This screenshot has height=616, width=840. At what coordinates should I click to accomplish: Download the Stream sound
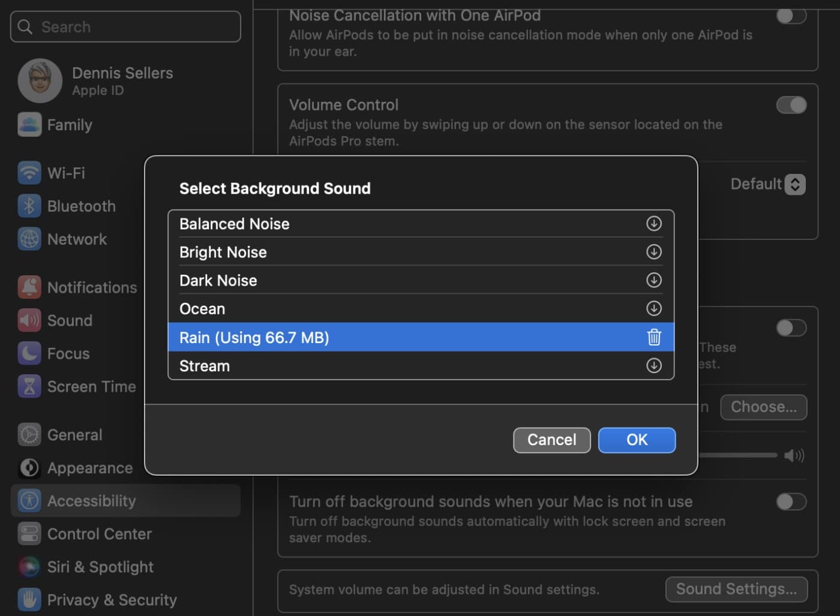click(653, 365)
